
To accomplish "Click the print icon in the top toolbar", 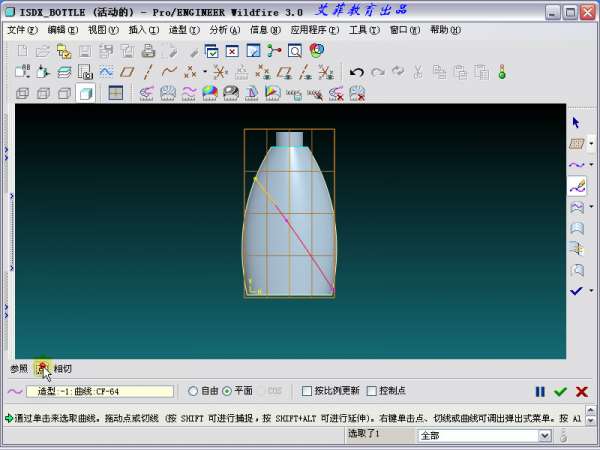I will click(148, 51).
